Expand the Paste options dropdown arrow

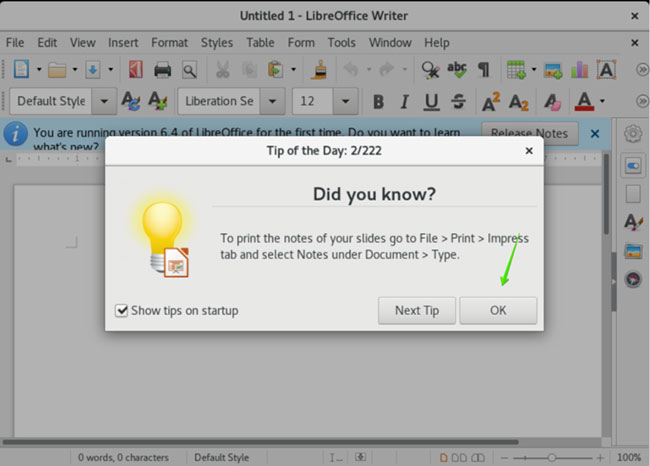293,69
